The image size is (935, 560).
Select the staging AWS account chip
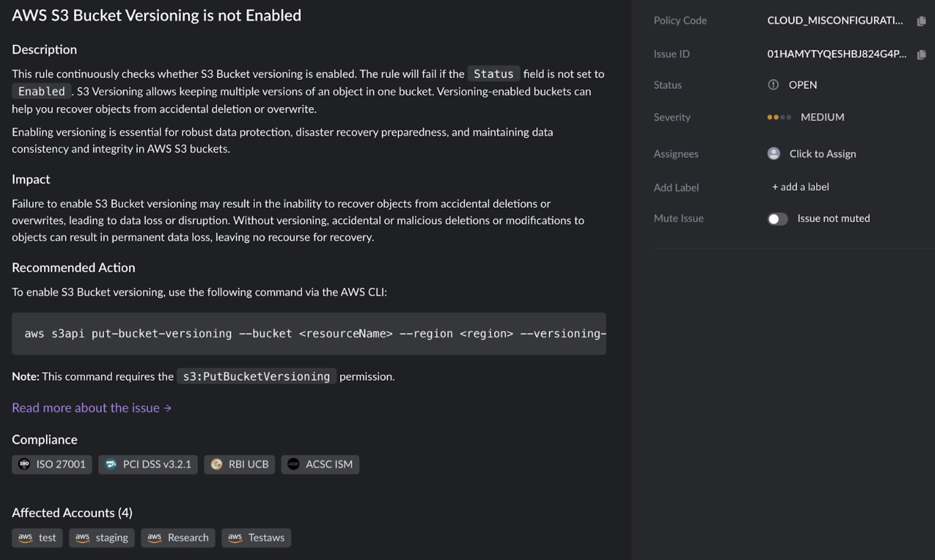[x=101, y=538]
